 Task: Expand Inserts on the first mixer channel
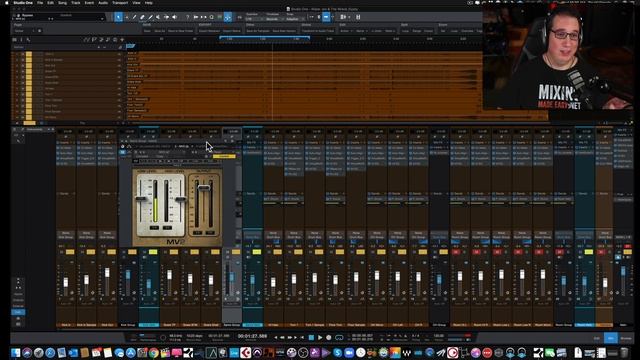tap(65, 142)
